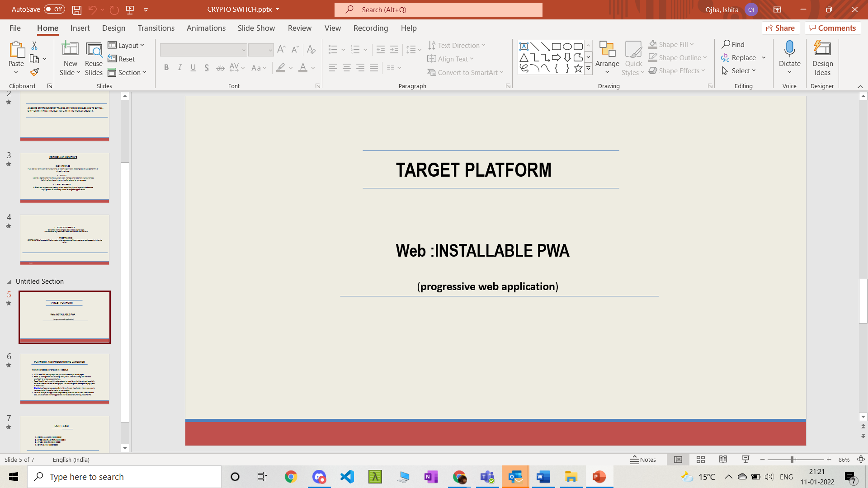This screenshot has width=868, height=488.
Task: Toggle the Notes pane button
Action: (x=643, y=460)
